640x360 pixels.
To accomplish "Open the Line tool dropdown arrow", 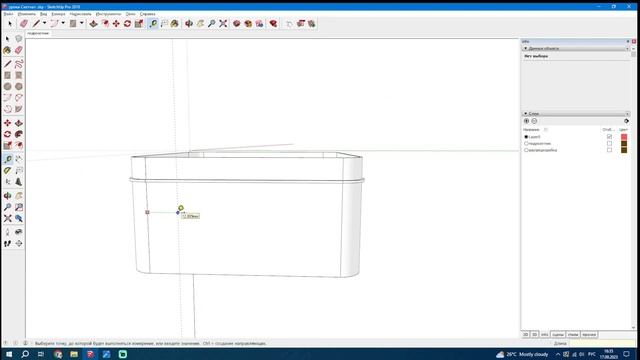I will [44, 23].
